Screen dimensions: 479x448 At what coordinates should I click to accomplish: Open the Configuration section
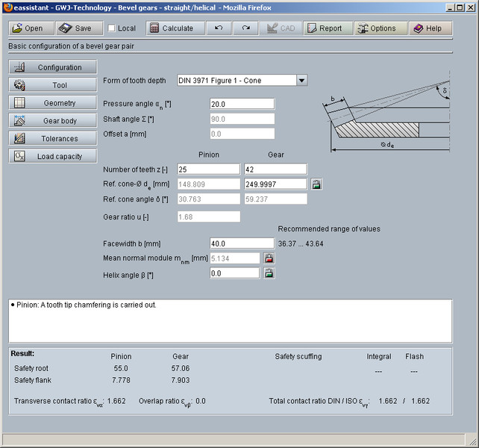tap(52, 67)
